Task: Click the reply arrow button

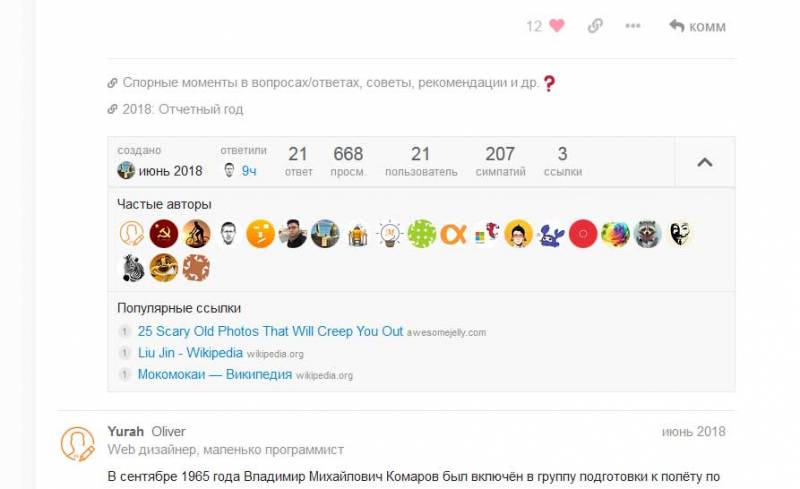Action: [697, 26]
